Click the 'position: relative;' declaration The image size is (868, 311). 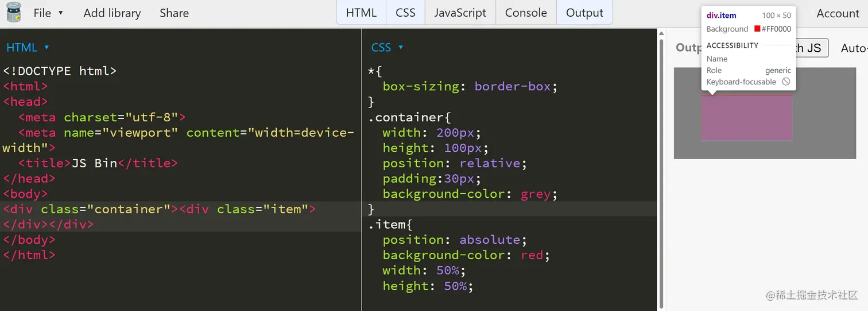point(455,163)
